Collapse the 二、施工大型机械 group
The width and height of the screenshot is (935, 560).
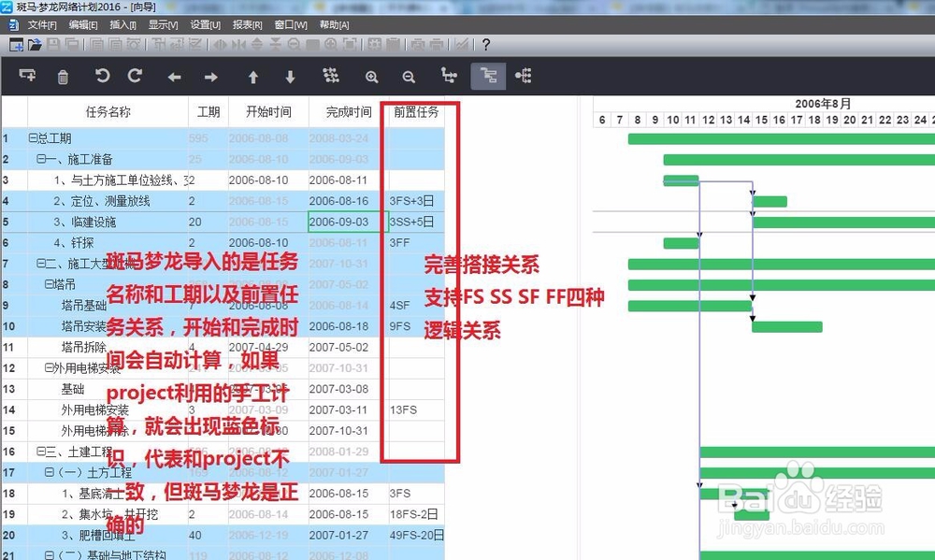pyautogui.click(x=40, y=264)
